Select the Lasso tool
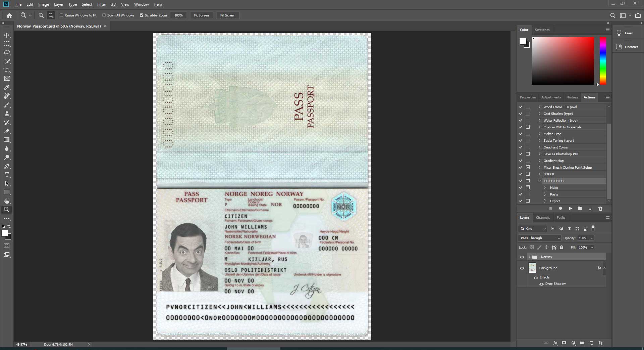The width and height of the screenshot is (644, 350). [x=7, y=53]
